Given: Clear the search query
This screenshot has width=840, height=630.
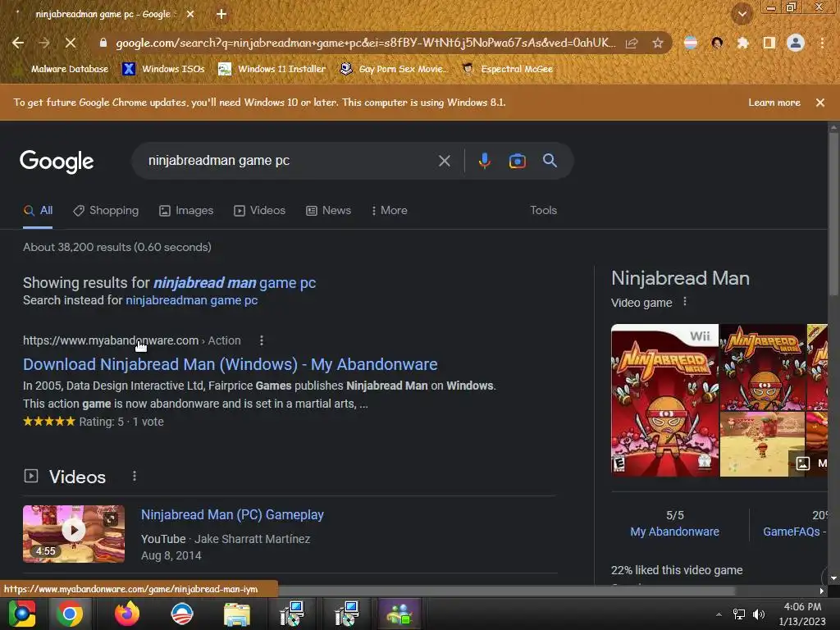Looking at the screenshot, I should (x=444, y=161).
